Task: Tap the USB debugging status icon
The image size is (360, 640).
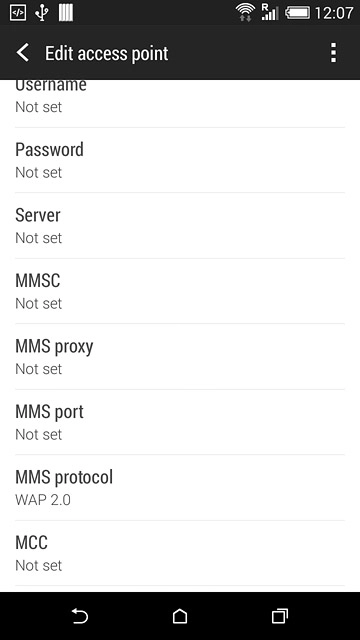Action: pyautogui.click(x=18, y=13)
